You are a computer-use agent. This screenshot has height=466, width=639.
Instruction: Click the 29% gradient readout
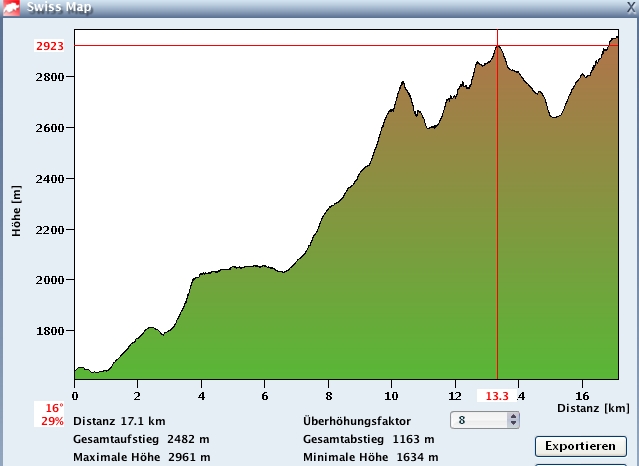point(53,421)
